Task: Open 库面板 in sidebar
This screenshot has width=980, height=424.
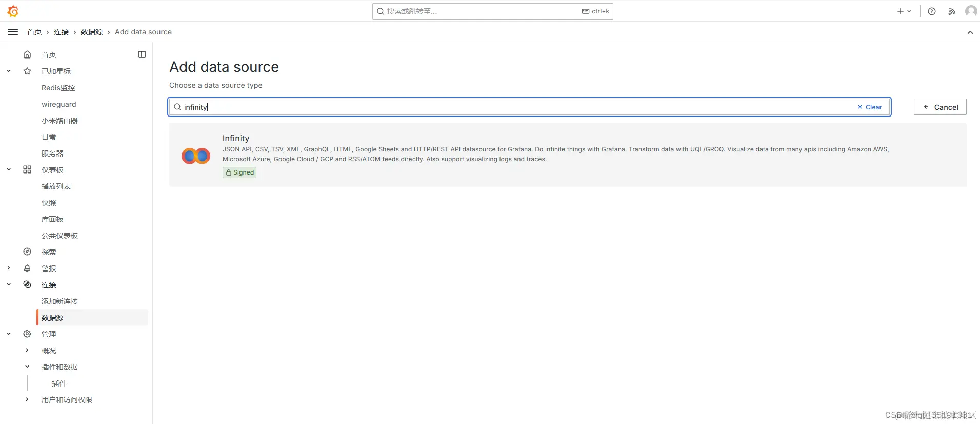Action: 52,219
